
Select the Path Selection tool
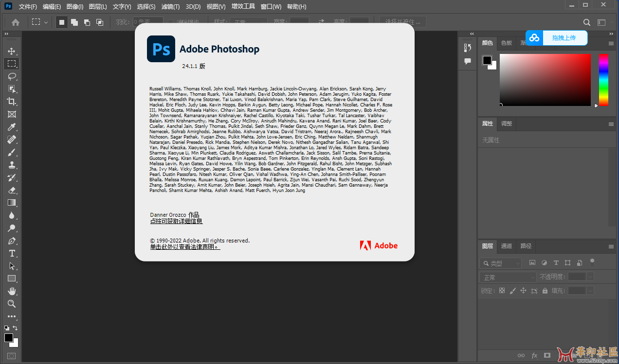pyautogui.click(x=11, y=266)
